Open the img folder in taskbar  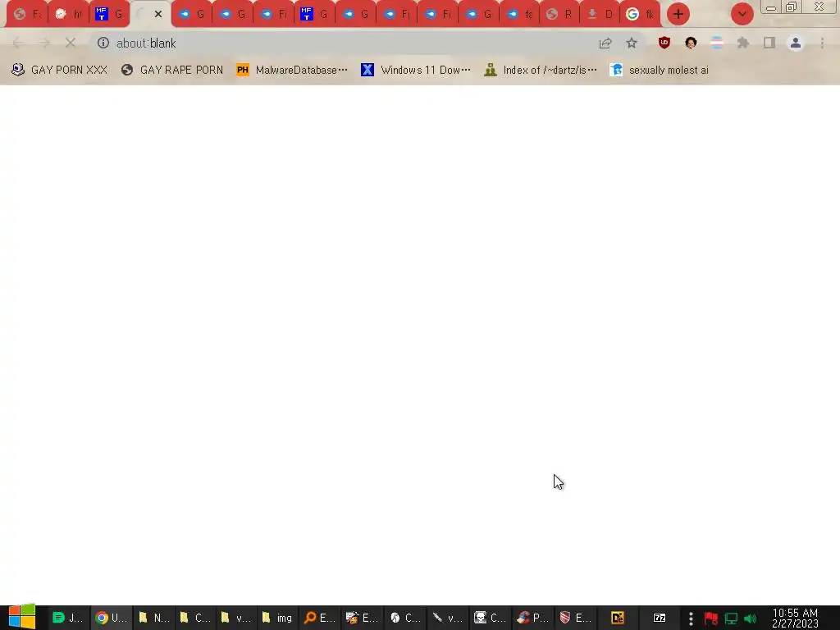coord(276,618)
